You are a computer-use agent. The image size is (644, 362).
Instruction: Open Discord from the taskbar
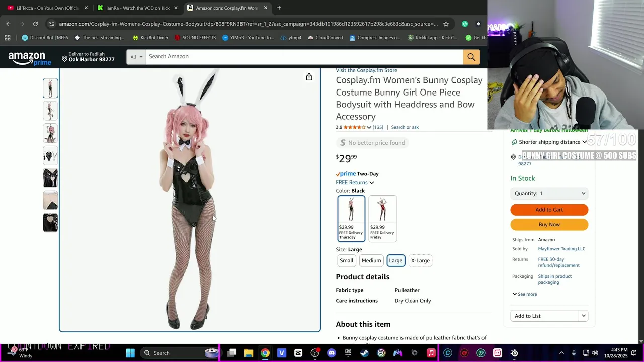point(332,353)
